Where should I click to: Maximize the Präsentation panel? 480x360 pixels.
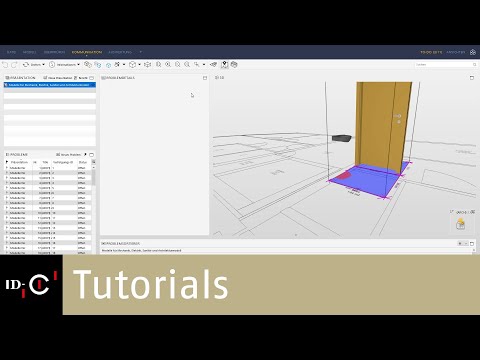92,78
